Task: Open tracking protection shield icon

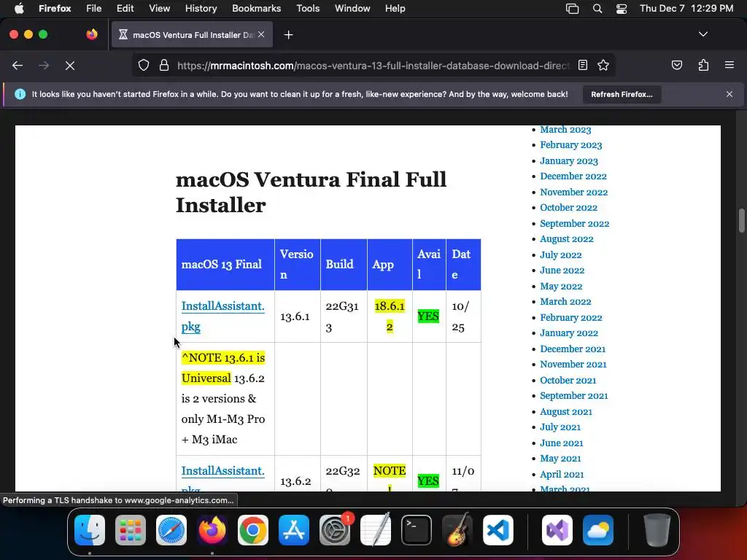Action: tap(144, 65)
